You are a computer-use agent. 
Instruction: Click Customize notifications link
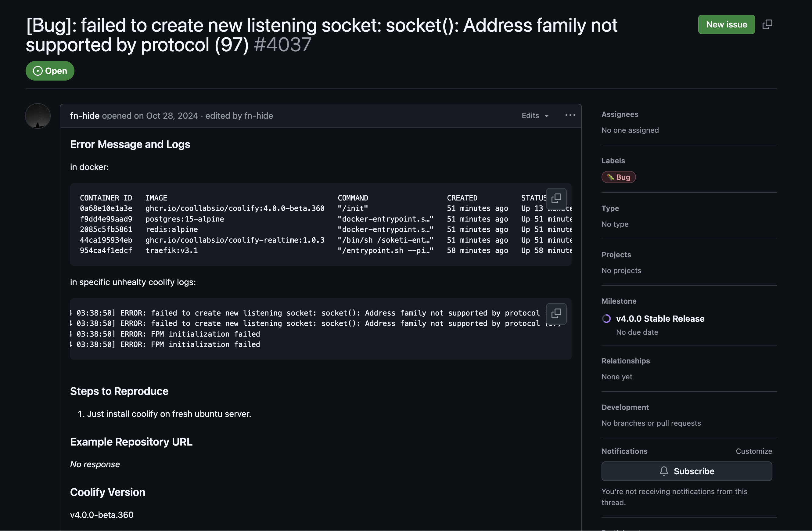[754, 451]
